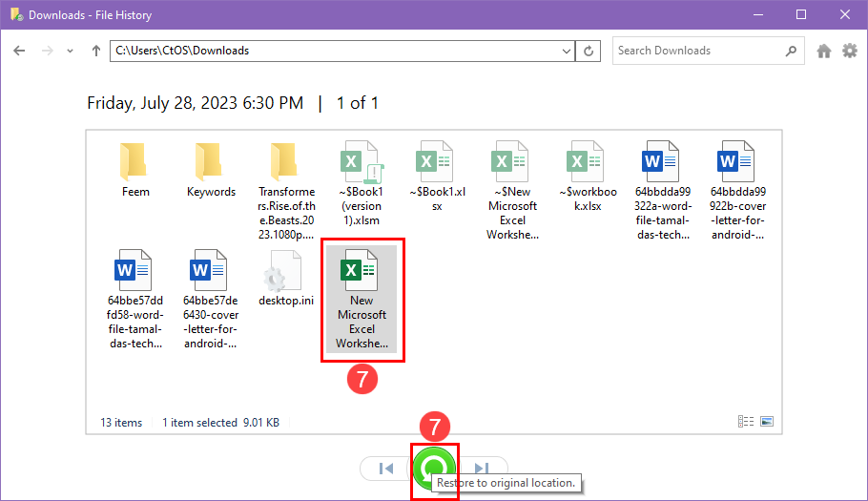
Task: Minimize the File History window
Action: 758,15
